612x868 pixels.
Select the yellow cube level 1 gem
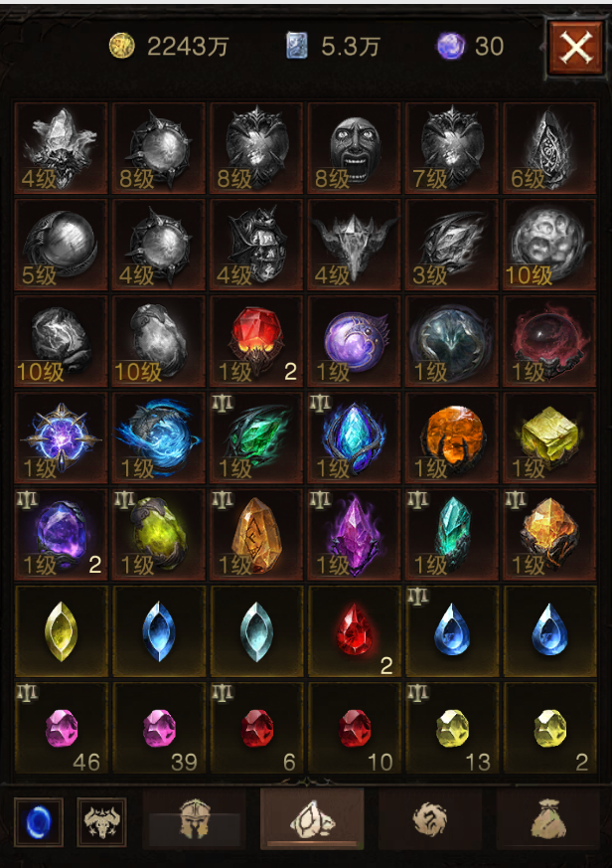[549, 437]
